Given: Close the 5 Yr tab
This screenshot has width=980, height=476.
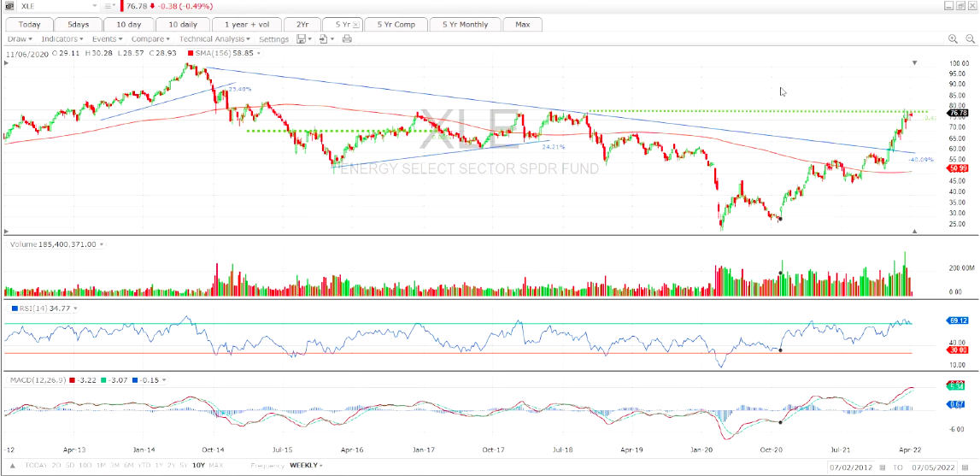Looking at the screenshot, I should click(355, 25).
